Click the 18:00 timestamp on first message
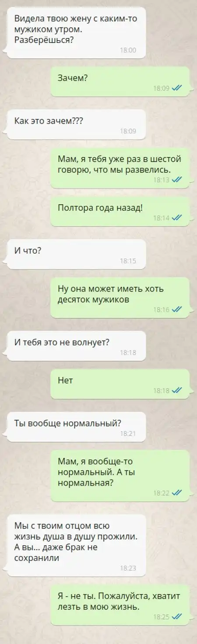Image resolution: width=197 pixels, height=644 pixels. point(128,50)
